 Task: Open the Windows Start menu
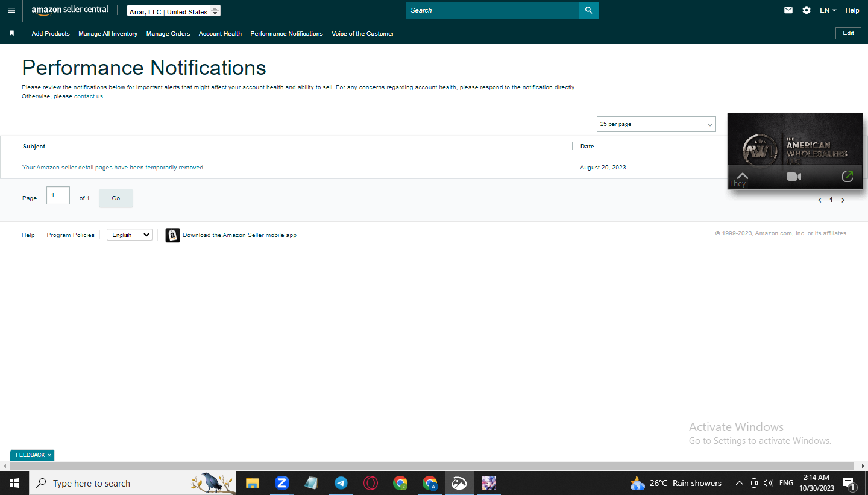click(x=14, y=483)
